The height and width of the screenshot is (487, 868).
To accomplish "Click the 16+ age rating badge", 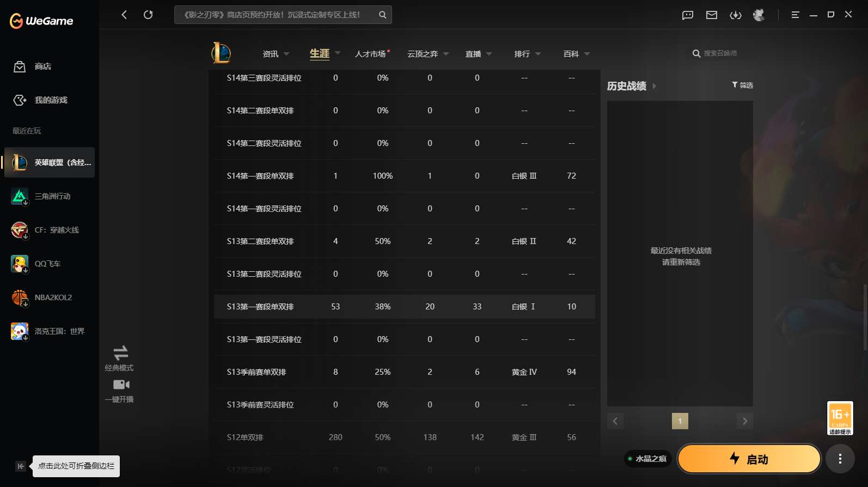I will (x=840, y=418).
